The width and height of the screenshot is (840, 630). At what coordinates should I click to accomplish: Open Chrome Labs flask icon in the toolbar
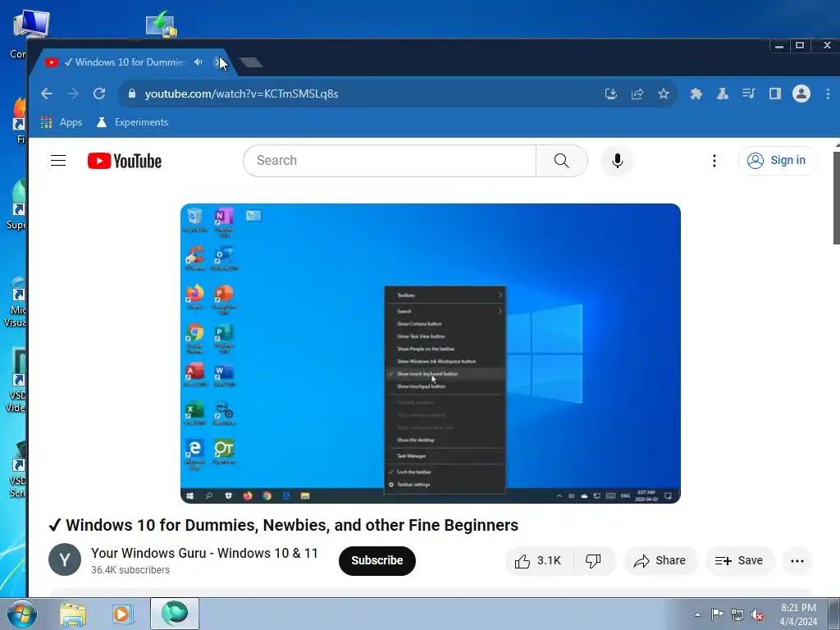[722, 94]
